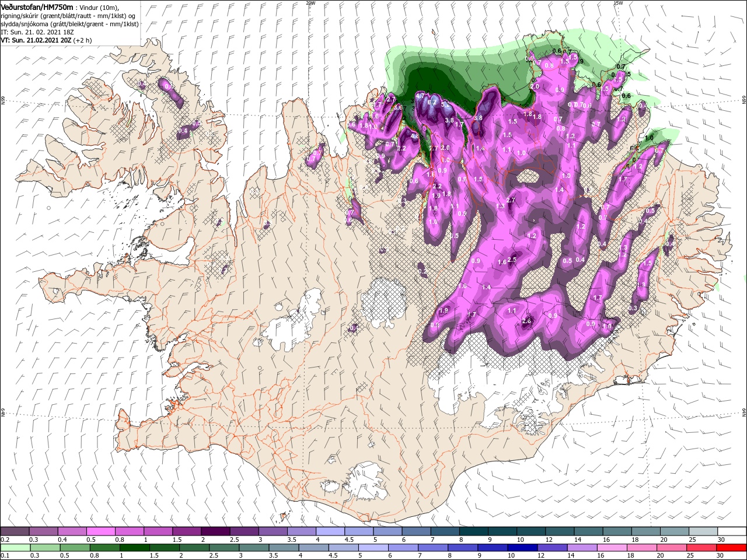Select the 0.5 medium green swatch in bottom legend row
The width and height of the screenshot is (747, 560).
[75, 548]
